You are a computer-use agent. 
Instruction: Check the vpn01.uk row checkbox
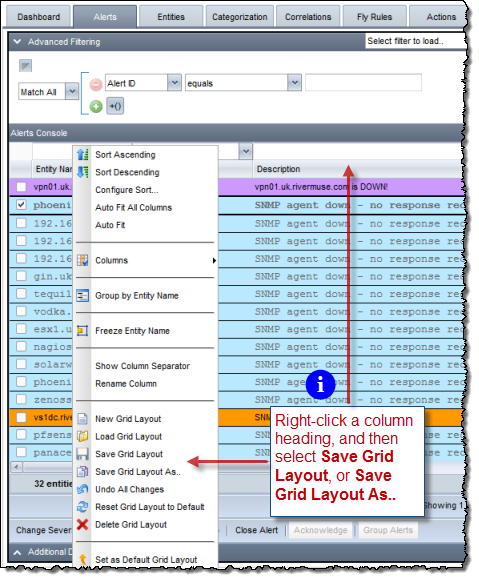[x=21, y=187]
